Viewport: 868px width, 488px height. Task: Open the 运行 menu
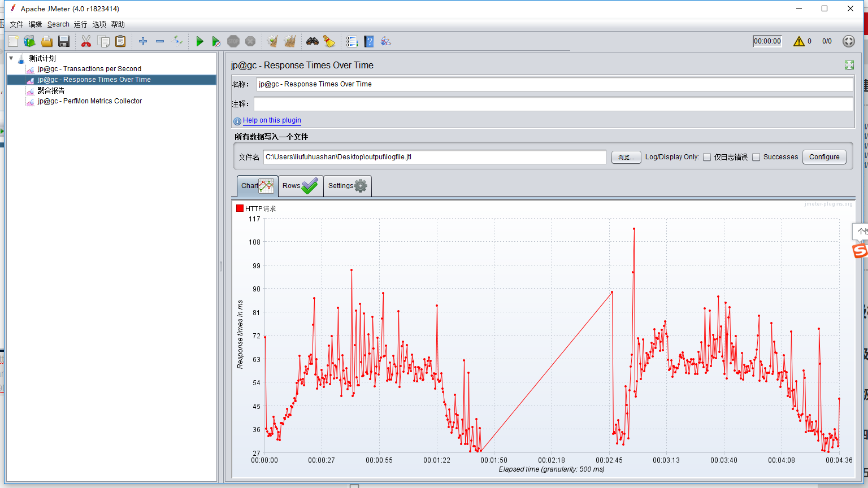(80, 24)
